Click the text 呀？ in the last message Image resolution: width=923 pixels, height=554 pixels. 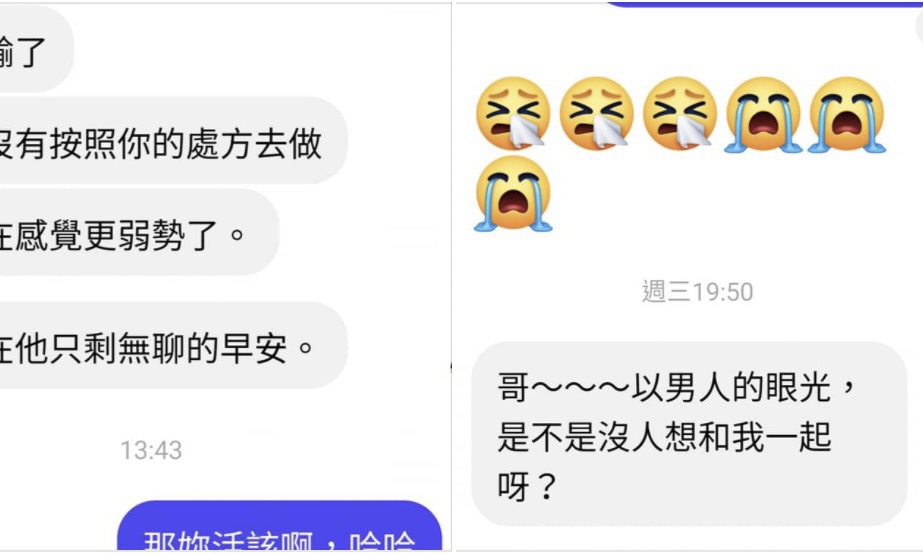tap(527, 486)
